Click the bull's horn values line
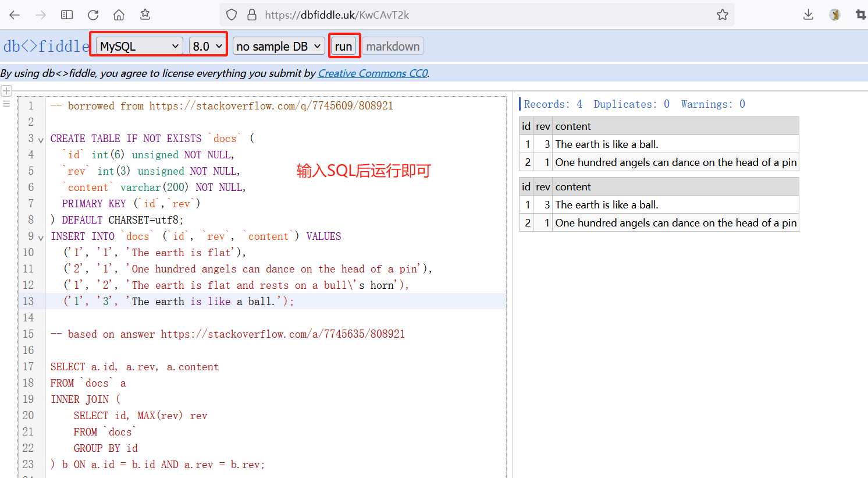Image resolution: width=868 pixels, height=478 pixels. [236, 285]
